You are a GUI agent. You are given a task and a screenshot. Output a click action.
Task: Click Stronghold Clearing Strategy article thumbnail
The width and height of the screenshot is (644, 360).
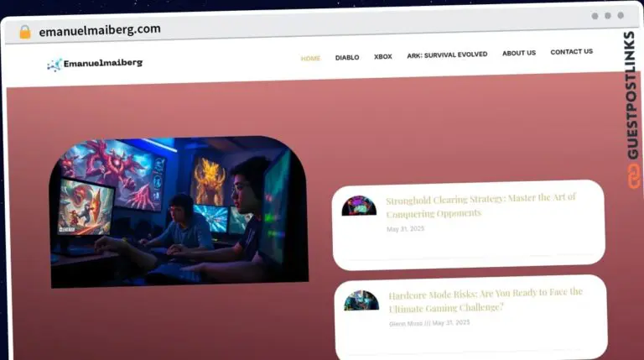click(x=359, y=206)
